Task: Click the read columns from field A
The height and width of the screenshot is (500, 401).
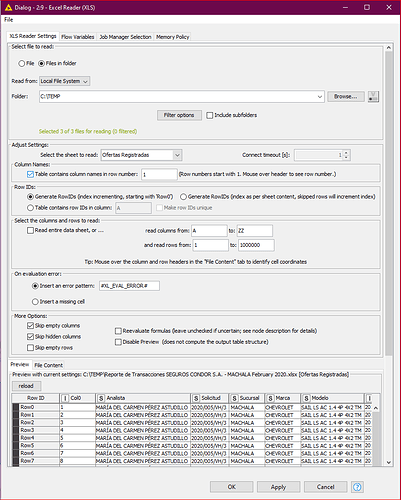Action: click(x=209, y=231)
